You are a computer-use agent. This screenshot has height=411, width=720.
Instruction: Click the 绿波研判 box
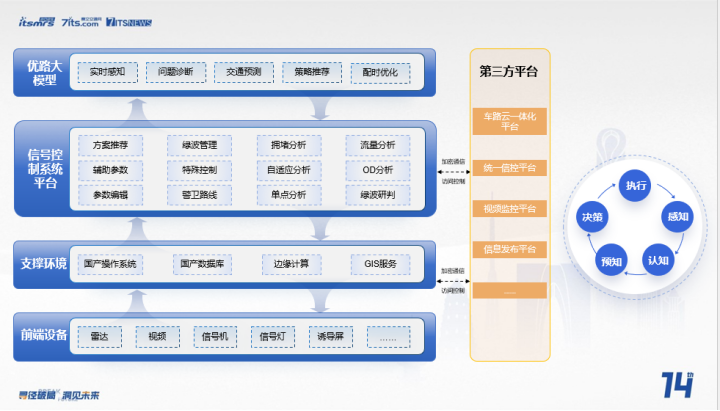(x=378, y=195)
